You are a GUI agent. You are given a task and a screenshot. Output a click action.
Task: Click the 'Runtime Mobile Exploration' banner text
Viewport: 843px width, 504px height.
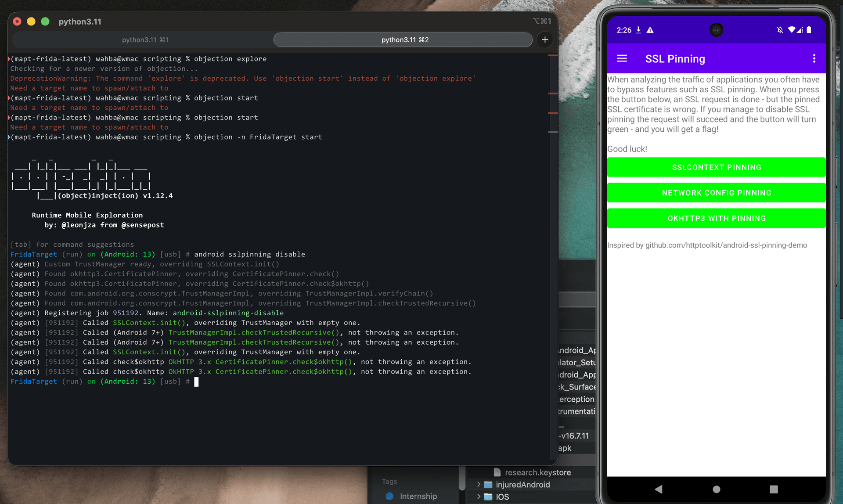[87, 215]
